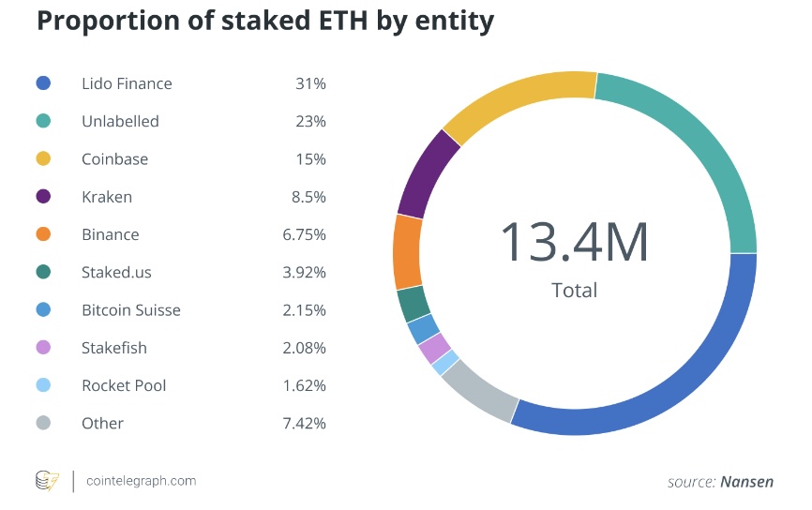812x510 pixels.
Task: Click the yellow Coinbase legend dot
Action: (x=42, y=159)
